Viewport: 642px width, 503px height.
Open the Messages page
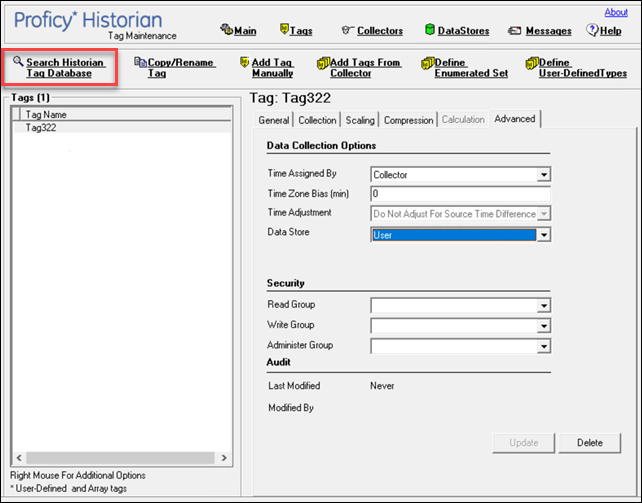tap(549, 31)
